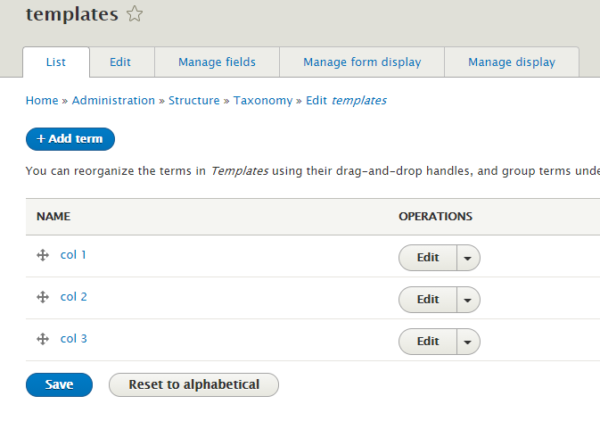Expand operations dropdown arrow for col 3
Image resolution: width=600 pixels, height=421 pixels.
(x=468, y=342)
